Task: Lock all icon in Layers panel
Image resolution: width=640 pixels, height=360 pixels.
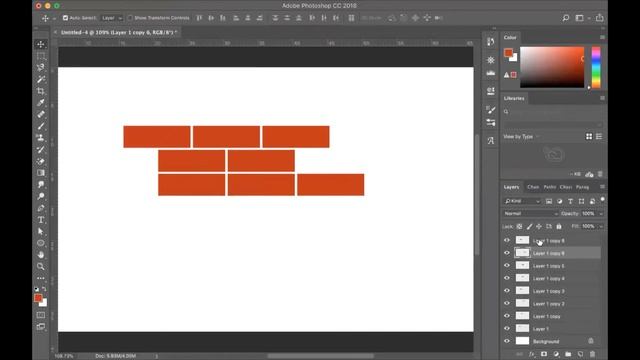Action: pyautogui.click(x=559, y=227)
